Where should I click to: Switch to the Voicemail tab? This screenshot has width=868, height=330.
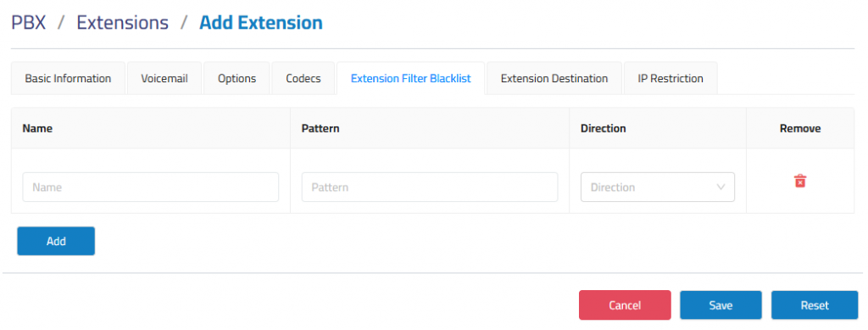[x=164, y=78]
